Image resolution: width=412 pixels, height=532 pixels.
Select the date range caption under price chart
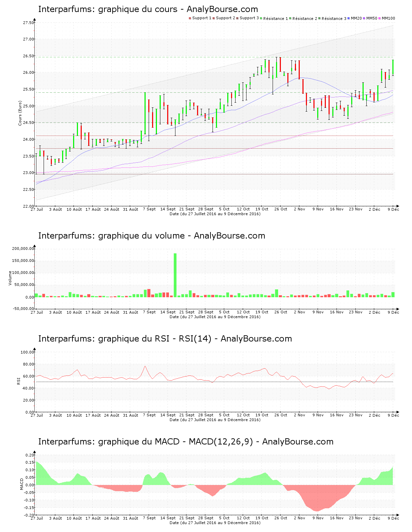point(215,214)
